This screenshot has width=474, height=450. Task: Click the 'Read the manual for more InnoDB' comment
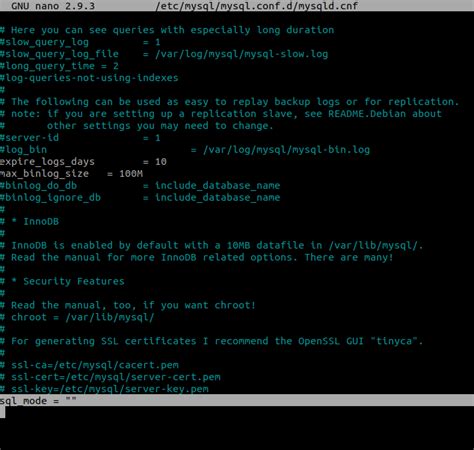click(x=197, y=258)
